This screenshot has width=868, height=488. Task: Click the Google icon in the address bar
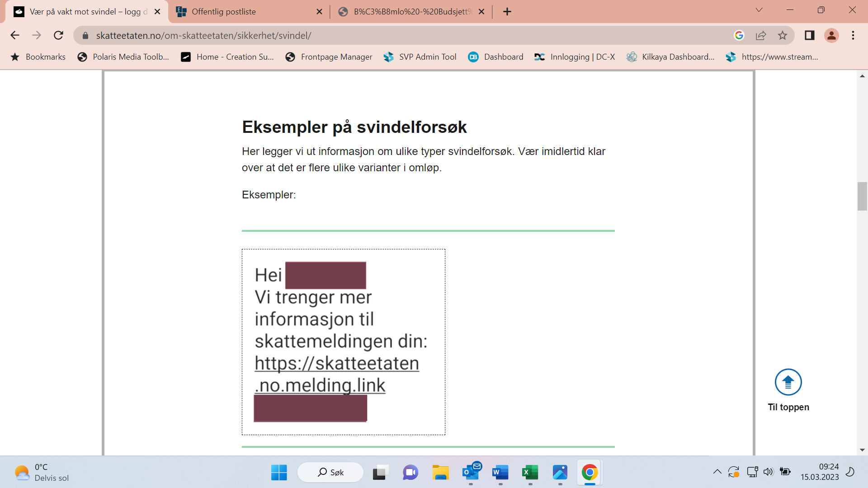739,35
